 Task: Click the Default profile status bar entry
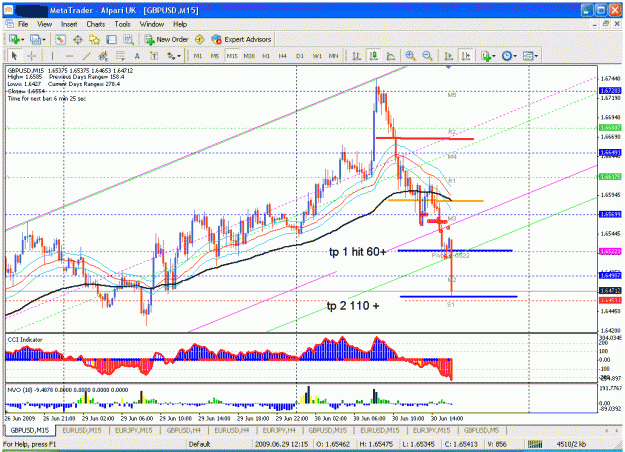(x=199, y=444)
